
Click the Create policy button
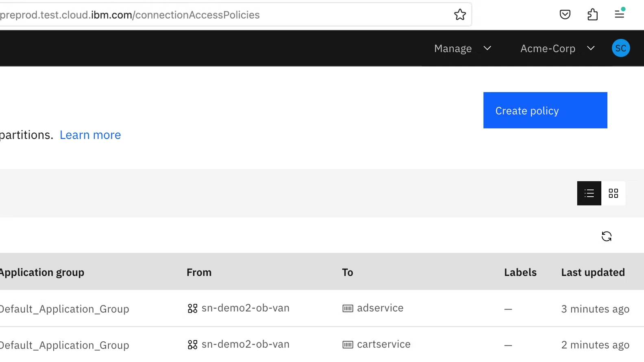pos(545,111)
